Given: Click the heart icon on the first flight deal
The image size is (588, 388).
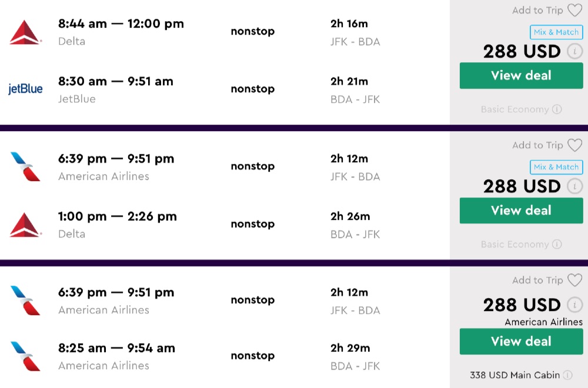Looking at the screenshot, I should (x=574, y=10).
